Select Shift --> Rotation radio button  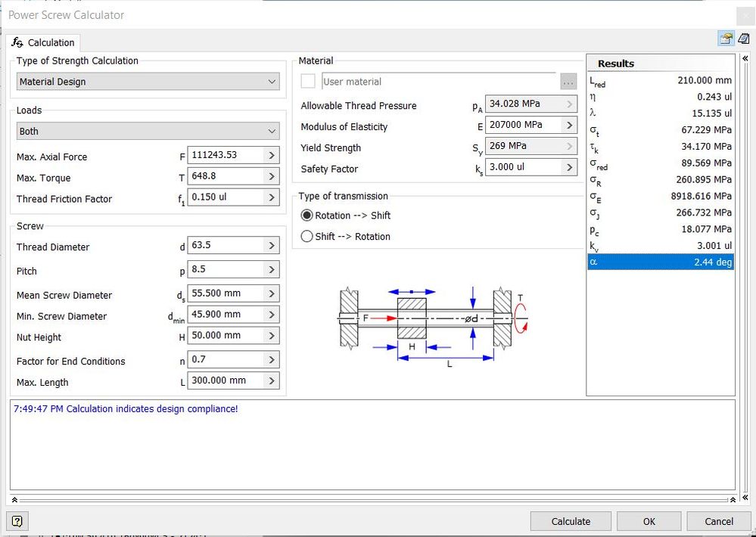(x=306, y=236)
